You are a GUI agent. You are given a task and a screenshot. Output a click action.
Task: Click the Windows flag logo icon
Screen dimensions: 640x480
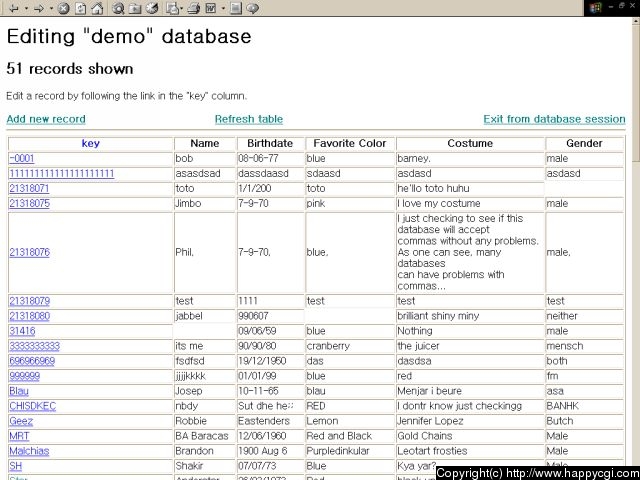[596, 8]
